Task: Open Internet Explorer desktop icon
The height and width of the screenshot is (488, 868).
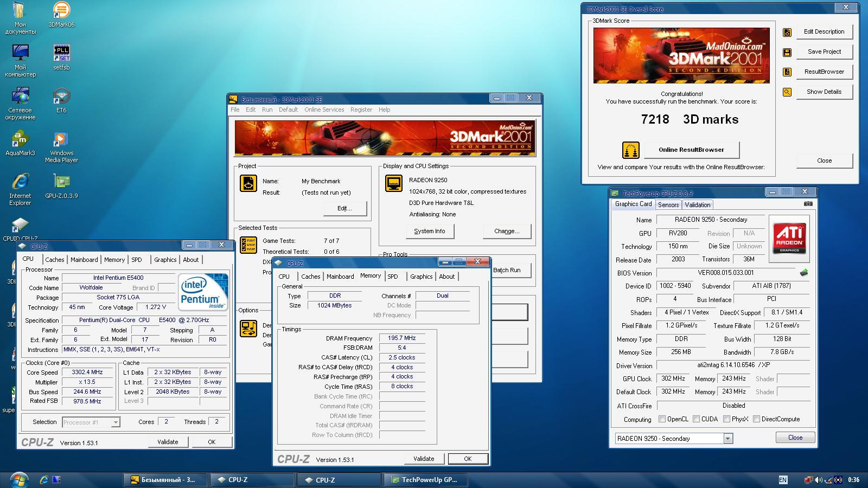Action: click(20, 190)
